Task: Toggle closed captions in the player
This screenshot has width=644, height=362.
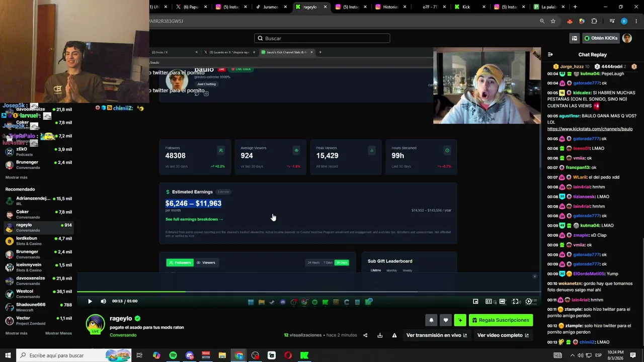Action: pos(489,301)
